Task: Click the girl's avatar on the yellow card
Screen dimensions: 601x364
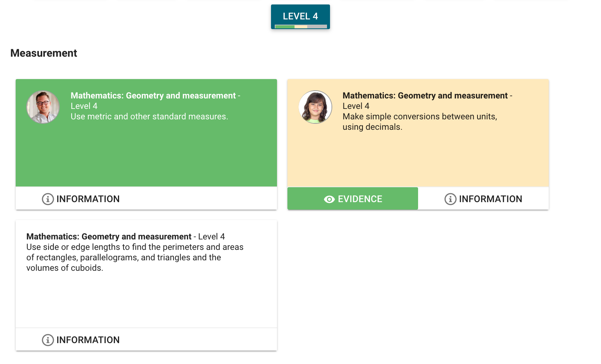Action: pos(315,107)
